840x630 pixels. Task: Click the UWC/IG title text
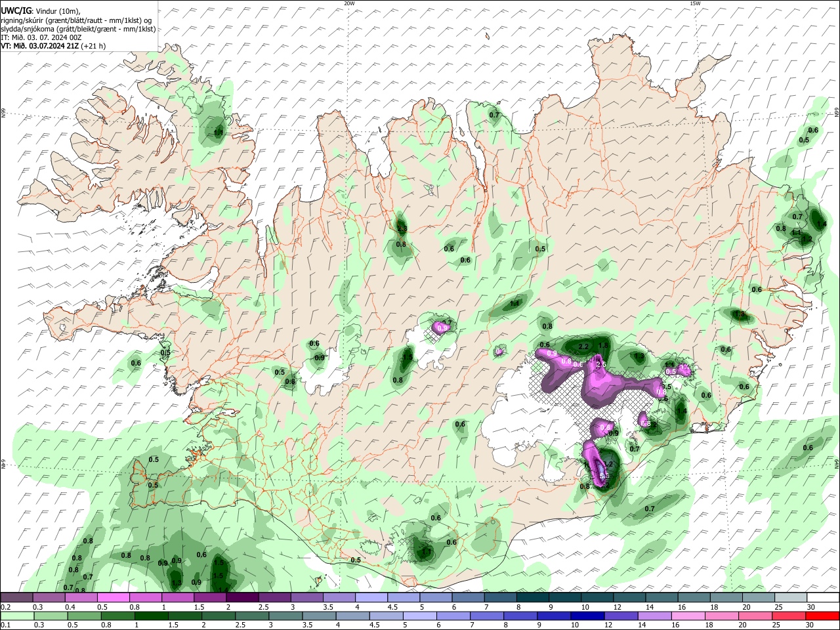(15, 11)
